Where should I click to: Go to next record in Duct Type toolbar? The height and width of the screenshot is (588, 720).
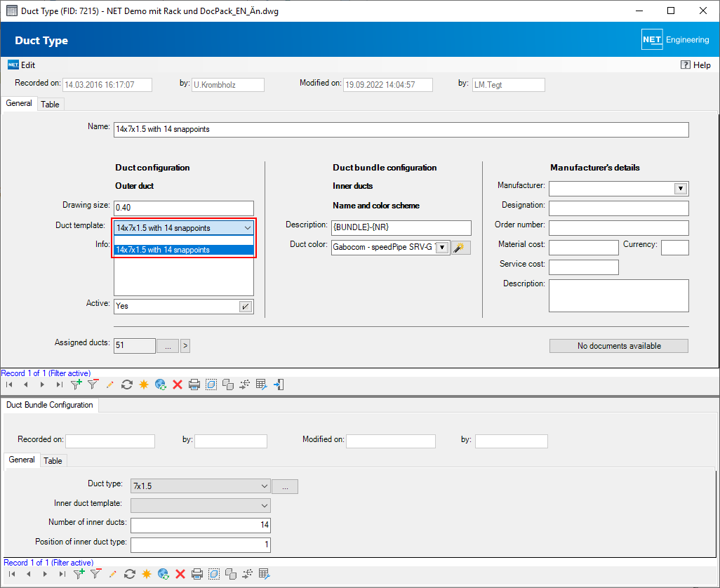[42, 385]
